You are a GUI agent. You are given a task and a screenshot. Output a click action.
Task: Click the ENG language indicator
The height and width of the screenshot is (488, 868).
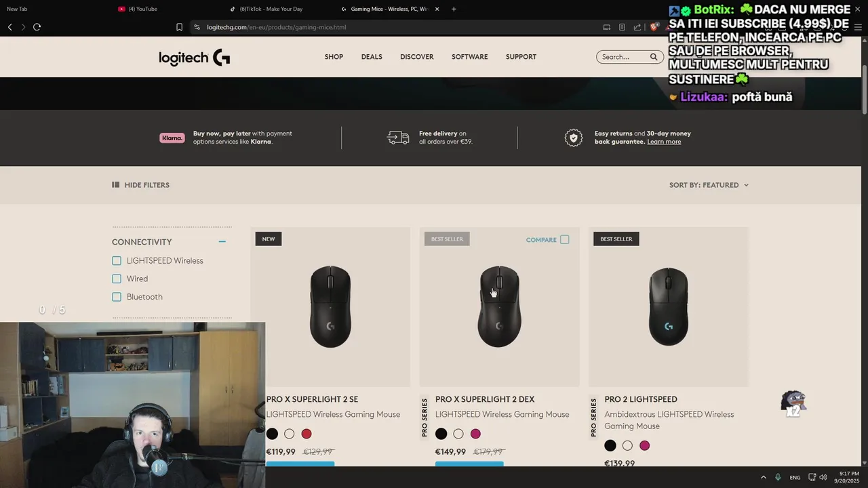tap(795, 477)
